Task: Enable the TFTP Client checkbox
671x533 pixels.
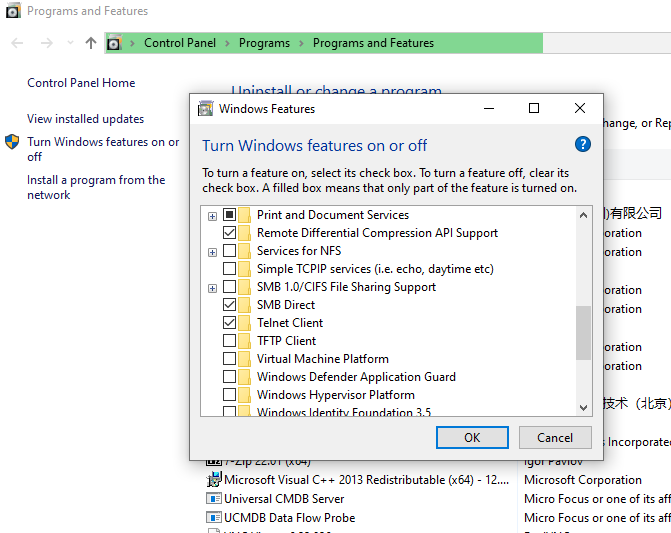Action: click(230, 341)
